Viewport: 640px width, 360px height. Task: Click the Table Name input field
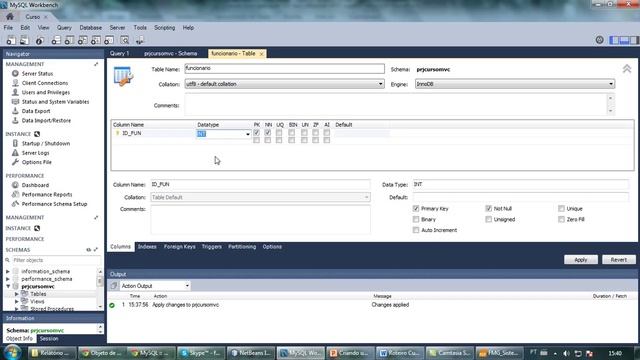(x=284, y=69)
